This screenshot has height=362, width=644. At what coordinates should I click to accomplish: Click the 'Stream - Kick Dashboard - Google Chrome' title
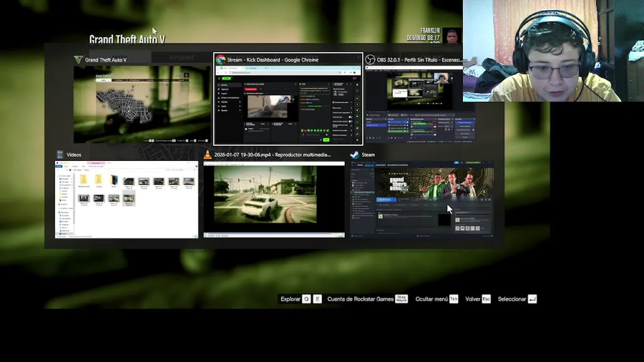(273, 60)
